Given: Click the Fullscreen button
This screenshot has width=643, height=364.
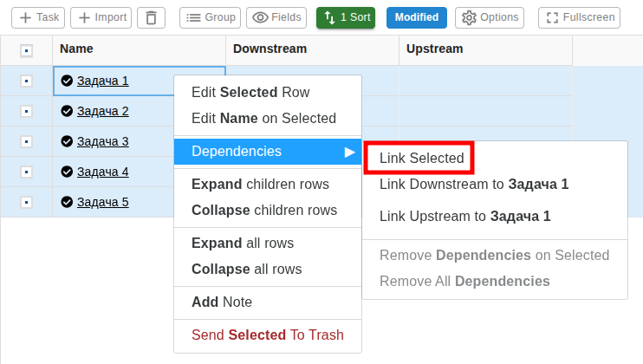Looking at the screenshot, I should (578, 17).
